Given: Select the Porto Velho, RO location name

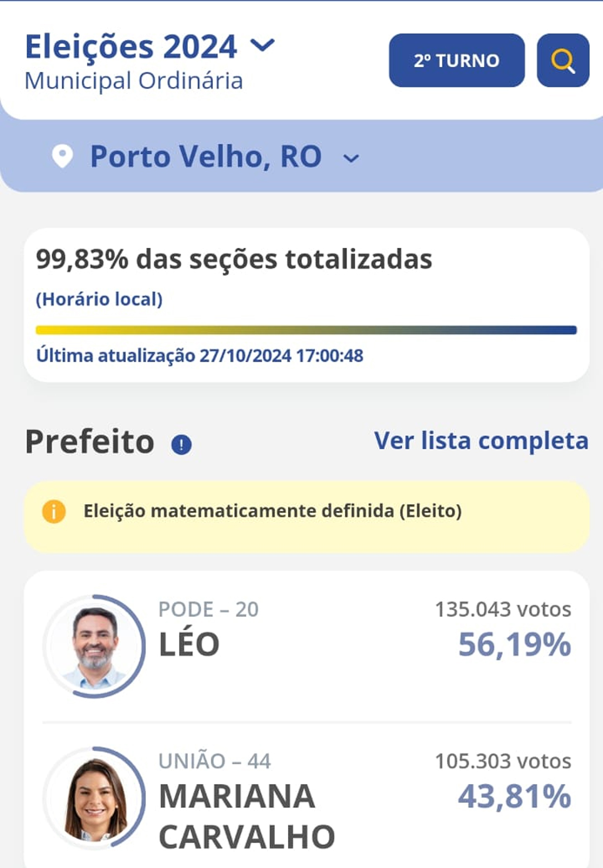Looking at the screenshot, I should (206, 156).
